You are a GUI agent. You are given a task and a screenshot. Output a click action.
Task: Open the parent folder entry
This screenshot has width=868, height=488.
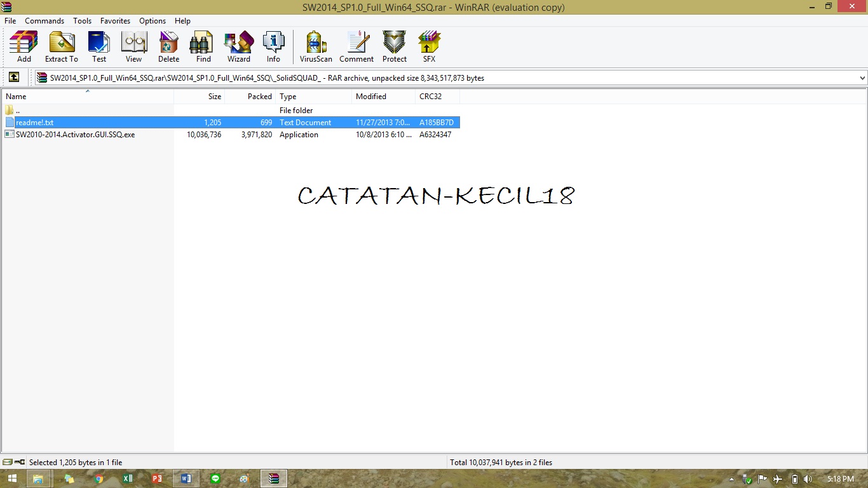point(17,110)
